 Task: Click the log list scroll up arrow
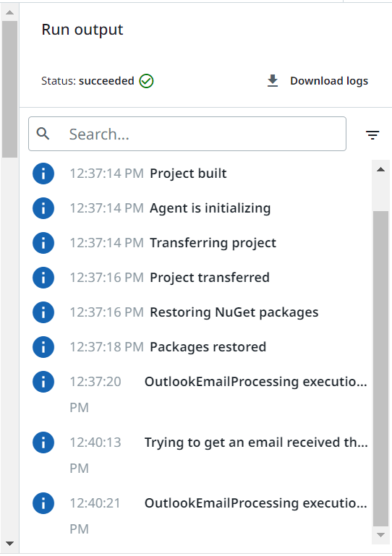click(x=380, y=169)
